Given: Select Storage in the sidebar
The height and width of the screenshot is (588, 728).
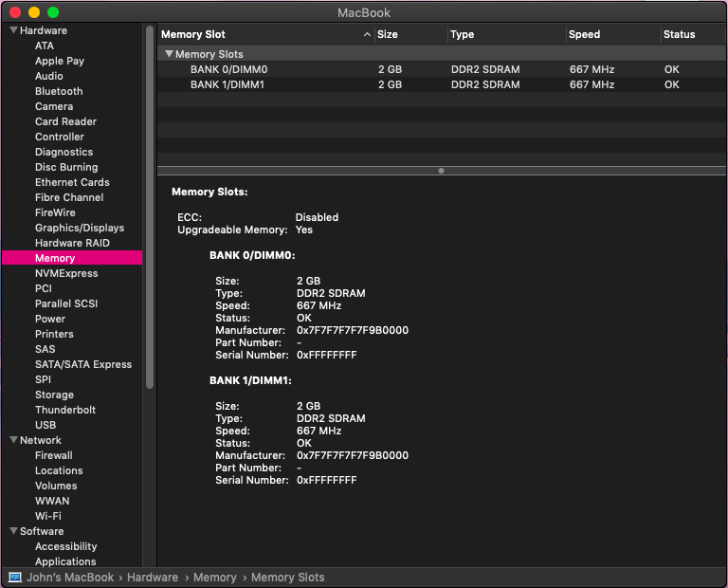Looking at the screenshot, I should [x=54, y=395].
